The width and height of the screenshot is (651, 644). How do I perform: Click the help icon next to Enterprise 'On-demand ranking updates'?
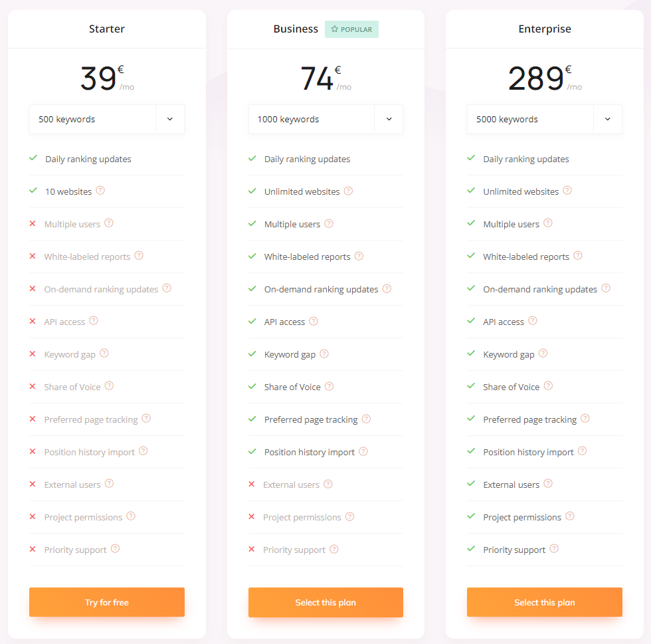(606, 288)
